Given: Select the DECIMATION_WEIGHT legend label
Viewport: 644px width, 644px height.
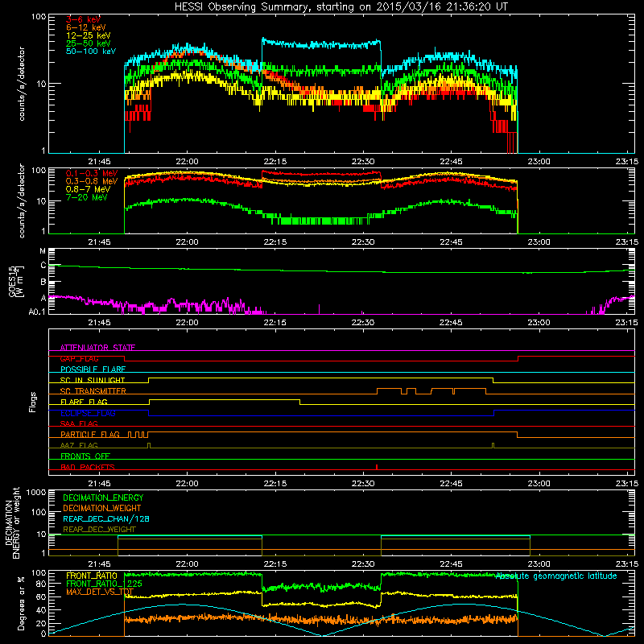Looking at the screenshot, I should pos(102,508).
